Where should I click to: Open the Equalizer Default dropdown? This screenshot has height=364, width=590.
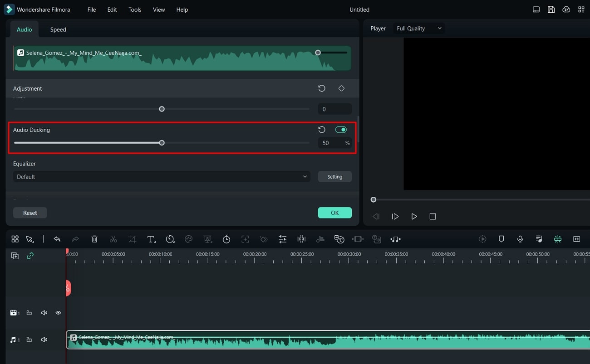point(162,177)
